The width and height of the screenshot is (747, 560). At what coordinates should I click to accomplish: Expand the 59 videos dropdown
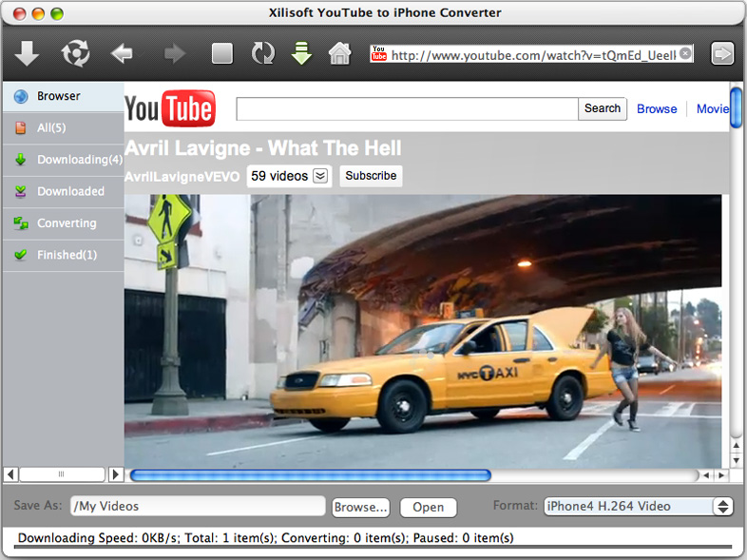(x=320, y=176)
